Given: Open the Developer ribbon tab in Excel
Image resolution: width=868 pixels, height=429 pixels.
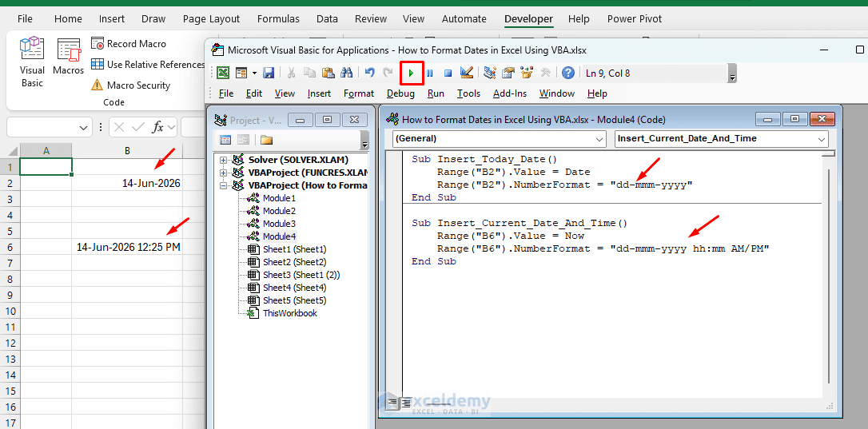Looking at the screenshot, I should (528, 19).
